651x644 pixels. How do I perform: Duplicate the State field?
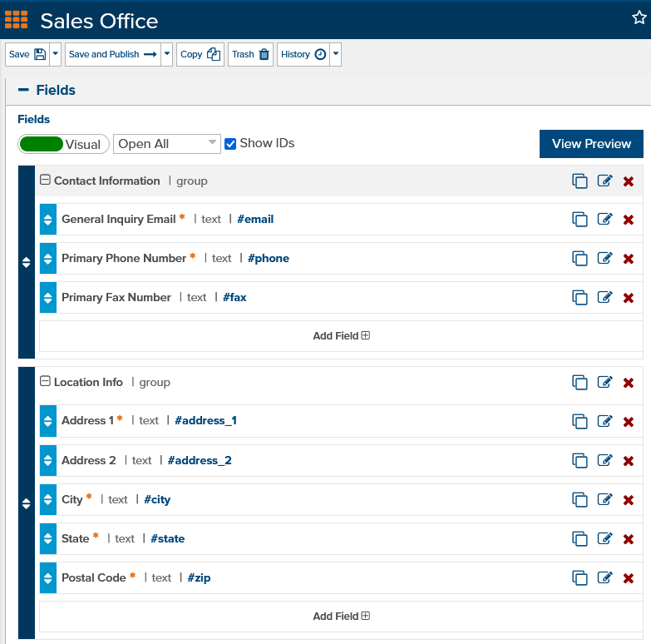579,538
